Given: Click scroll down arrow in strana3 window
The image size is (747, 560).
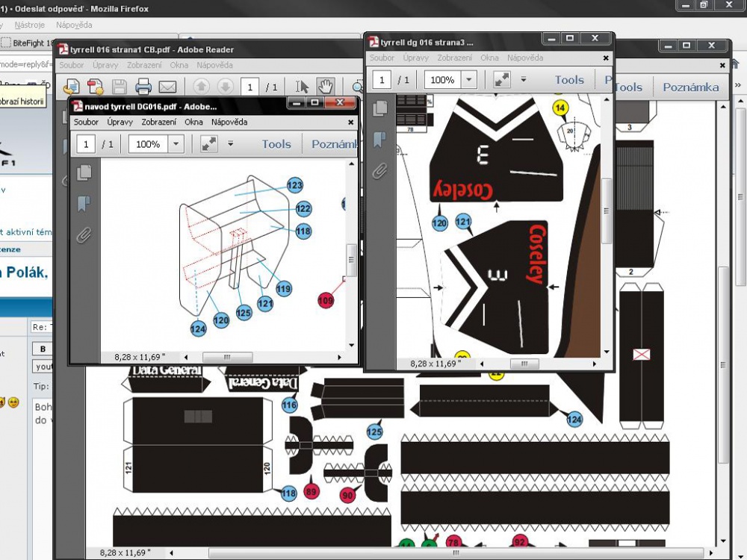Looking at the screenshot, I should point(607,352).
